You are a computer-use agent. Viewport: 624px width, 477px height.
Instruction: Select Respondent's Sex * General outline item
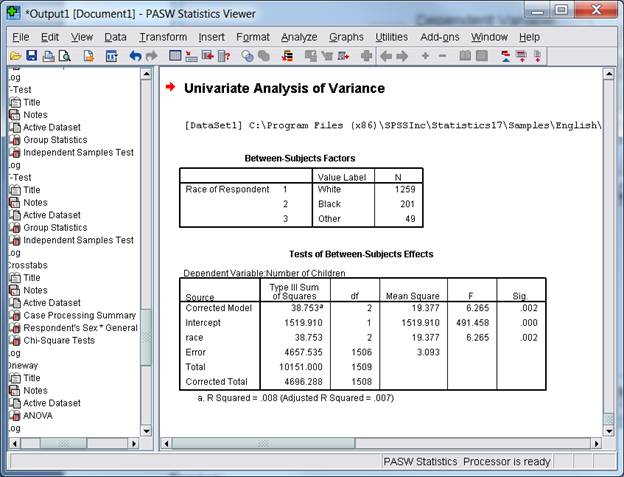[x=80, y=328]
